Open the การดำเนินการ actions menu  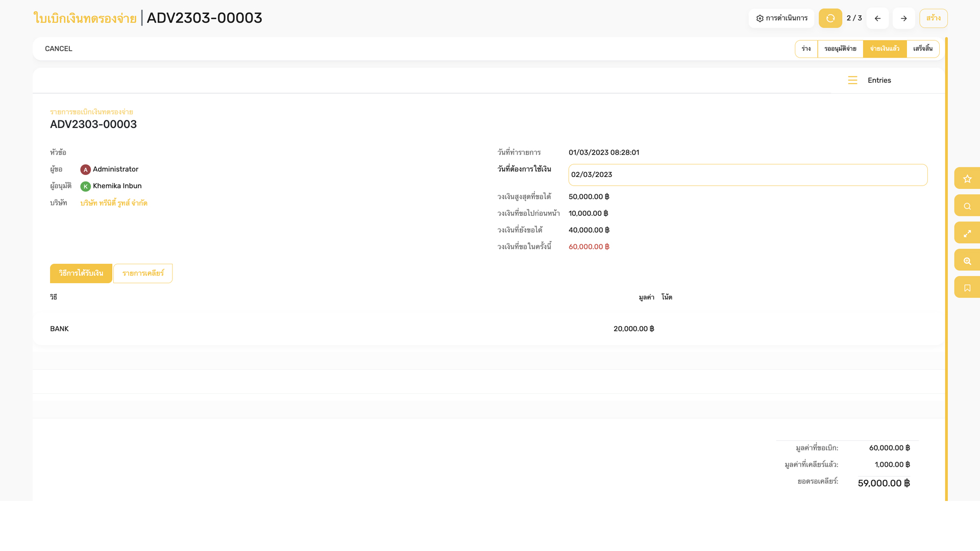point(781,18)
